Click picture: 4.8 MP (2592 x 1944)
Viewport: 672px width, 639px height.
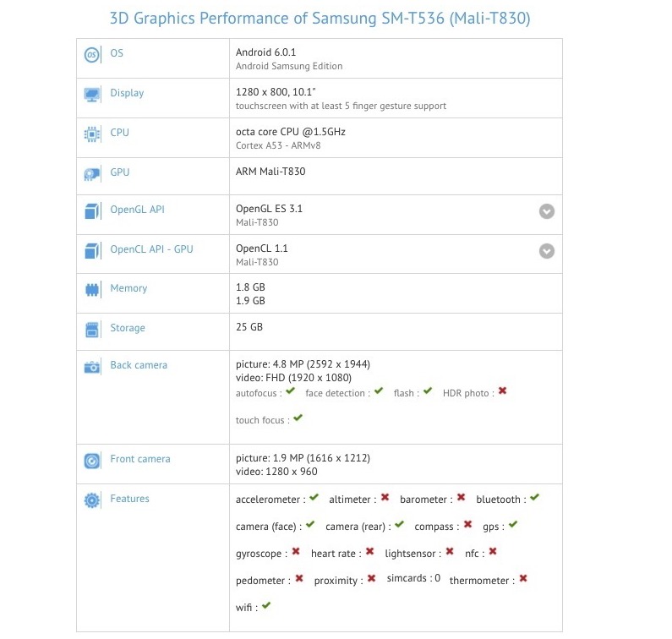(303, 364)
